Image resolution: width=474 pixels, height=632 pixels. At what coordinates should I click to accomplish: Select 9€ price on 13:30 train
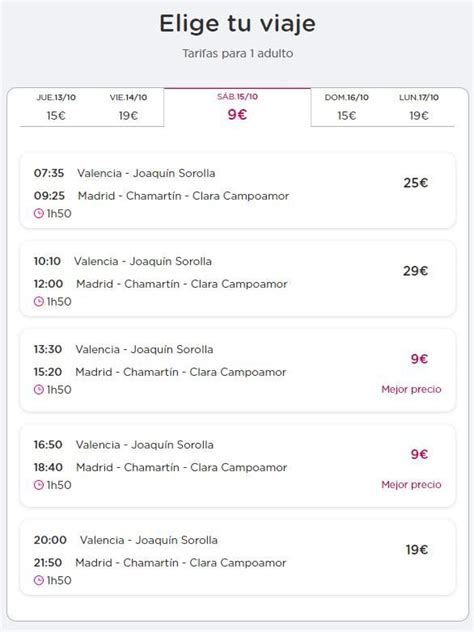tap(419, 359)
